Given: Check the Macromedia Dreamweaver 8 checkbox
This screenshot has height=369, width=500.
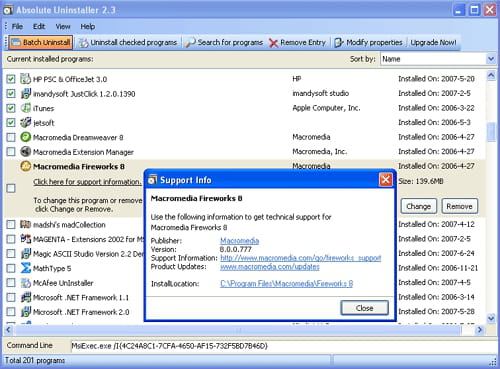Looking at the screenshot, I should tap(11, 137).
